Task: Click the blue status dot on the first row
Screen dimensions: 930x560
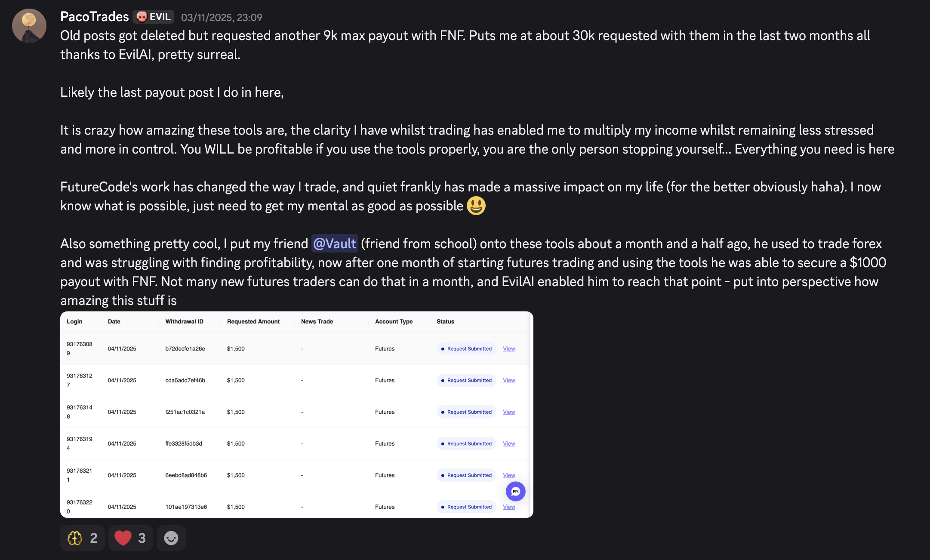Action: click(442, 348)
